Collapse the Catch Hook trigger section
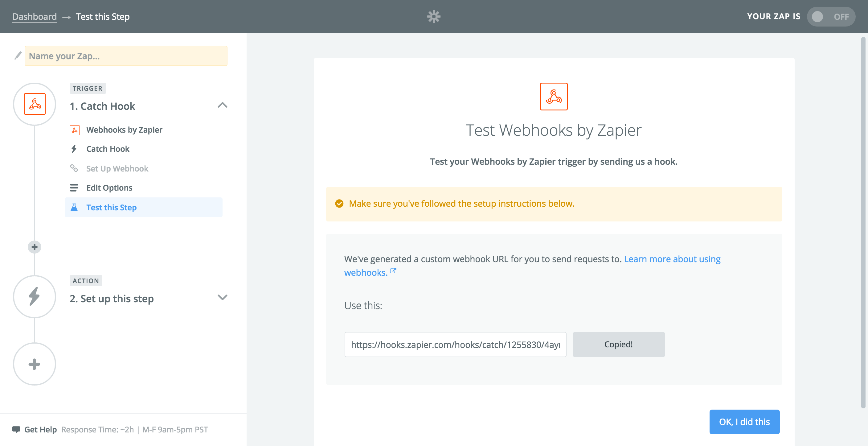Image resolution: width=868 pixels, height=446 pixels. point(222,105)
